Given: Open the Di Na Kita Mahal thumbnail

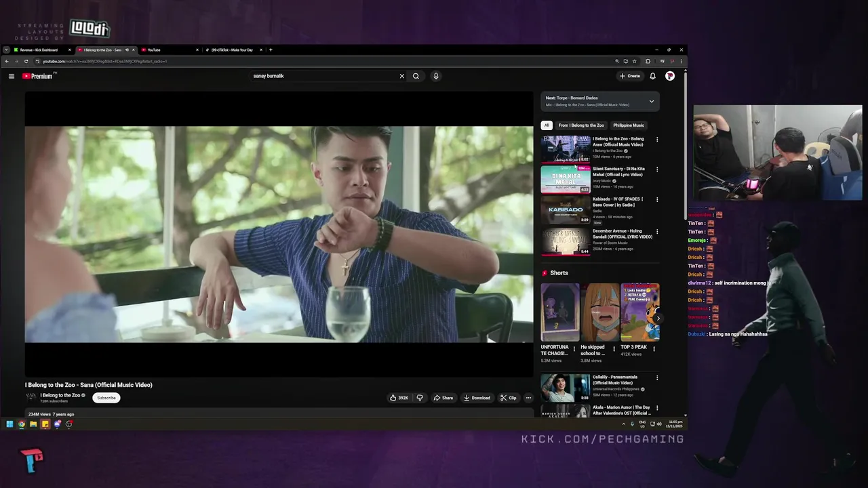Looking at the screenshot, I should pyautogui.click(x=566, y=180).
